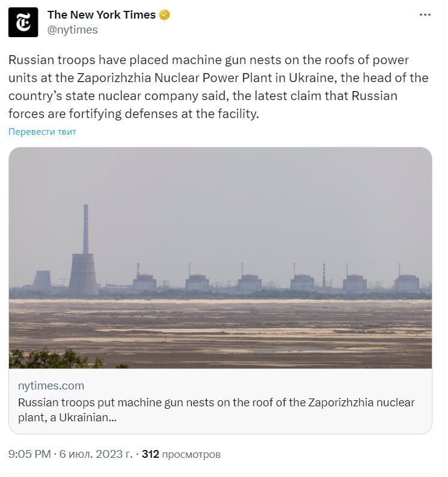This screenshot has height=477, width=448.
Task: Click the '6 июл. 2023 г.' date
Action: [96, 454]
